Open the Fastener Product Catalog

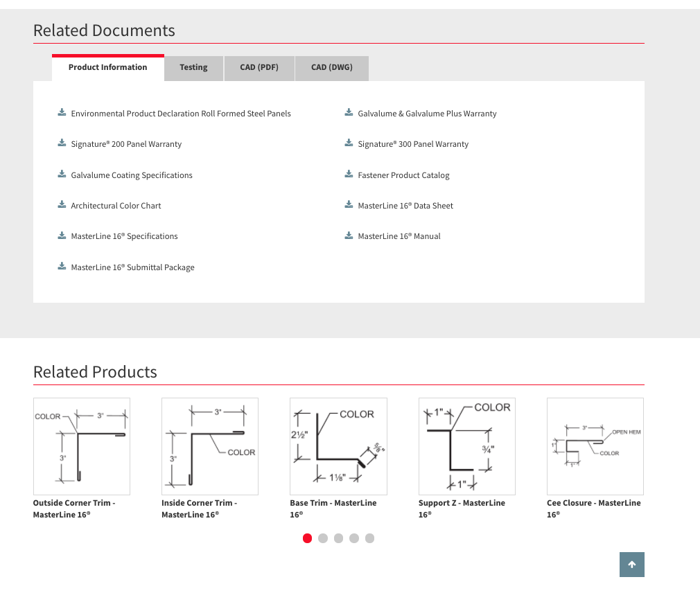[403, 175]
